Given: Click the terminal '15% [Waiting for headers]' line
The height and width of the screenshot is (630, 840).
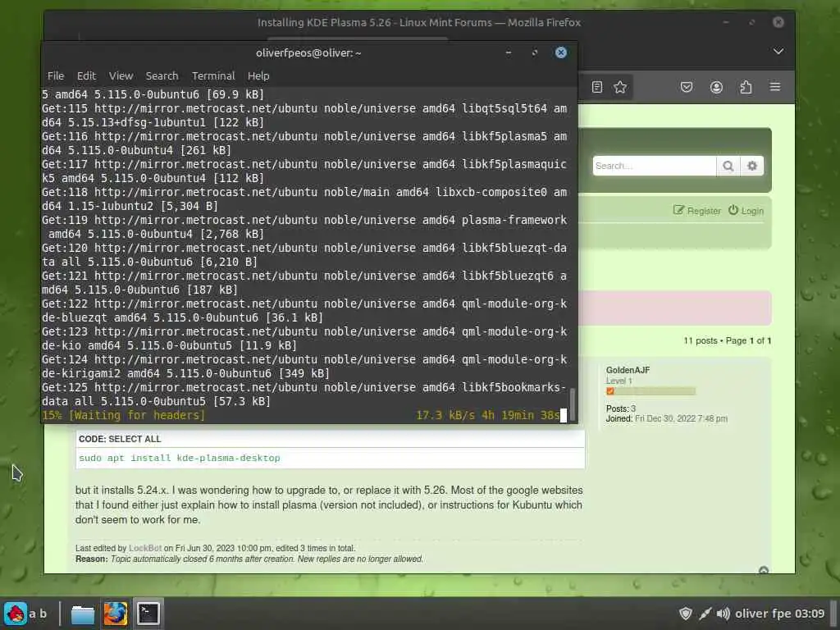Looking at the screenshot, I should click(124, 415).
